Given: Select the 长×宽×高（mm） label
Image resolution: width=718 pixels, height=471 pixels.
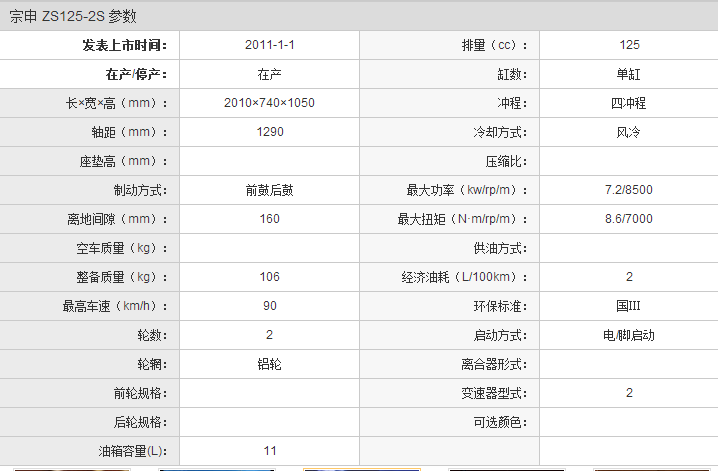Looking at the screenshot, I should [x=116, y=103].
